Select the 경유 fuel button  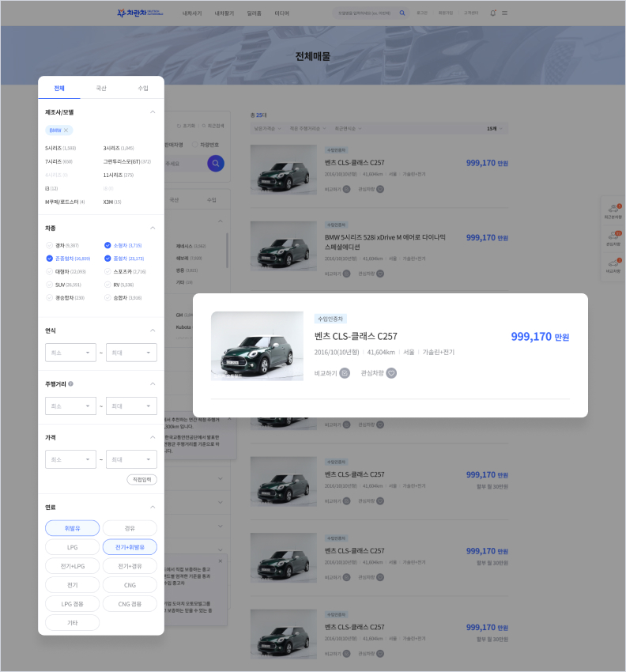[x=130, y=528]
